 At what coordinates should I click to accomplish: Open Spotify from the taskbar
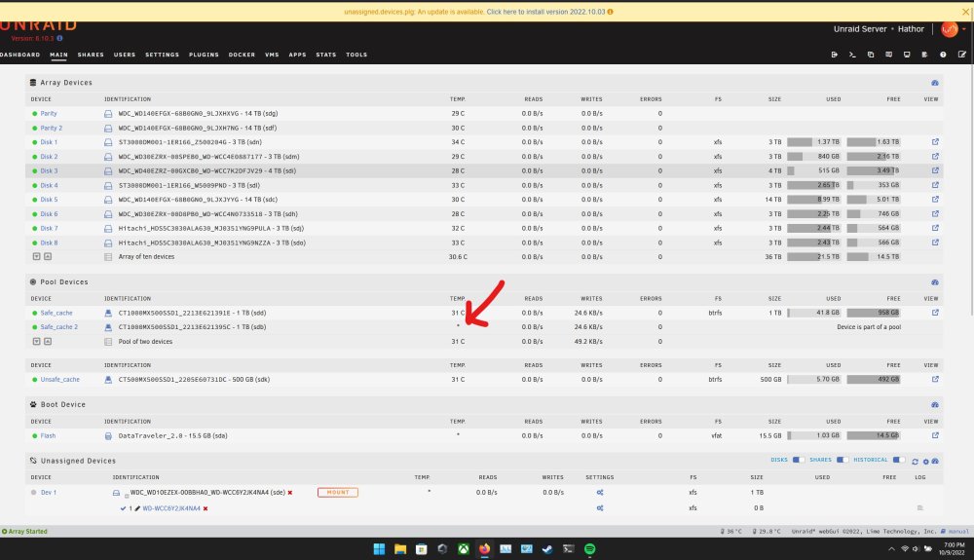pos(590,549)
